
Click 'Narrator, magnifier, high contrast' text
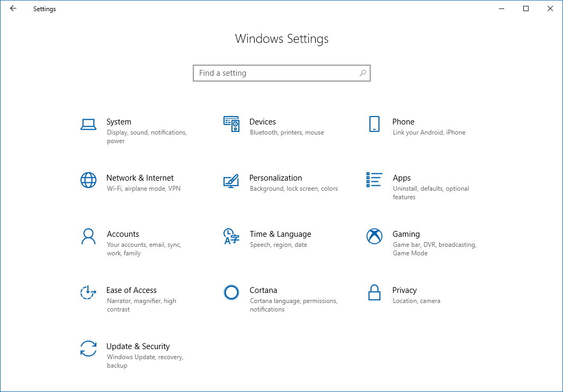[x=141, y=305]
